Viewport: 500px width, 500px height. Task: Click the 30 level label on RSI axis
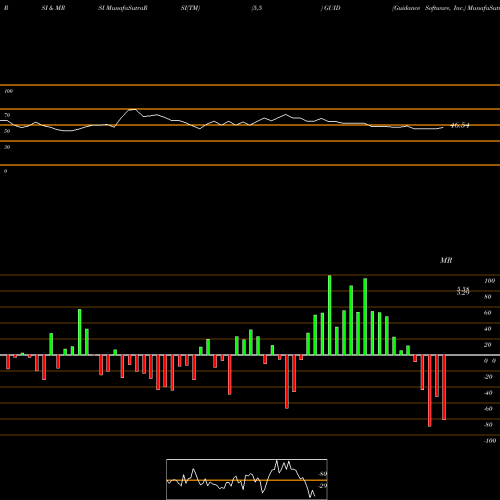(7, 147)
